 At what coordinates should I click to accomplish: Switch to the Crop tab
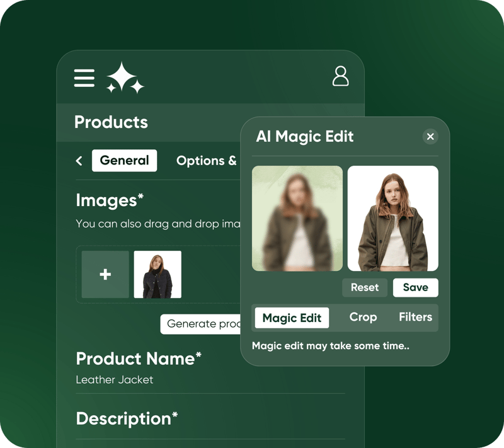[x=363, y=318]
